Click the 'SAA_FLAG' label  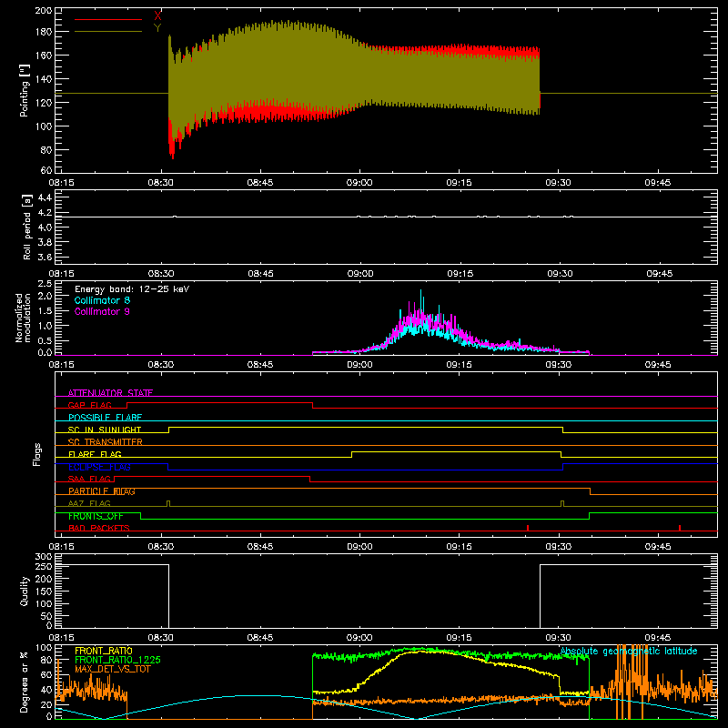coord(89,480)
